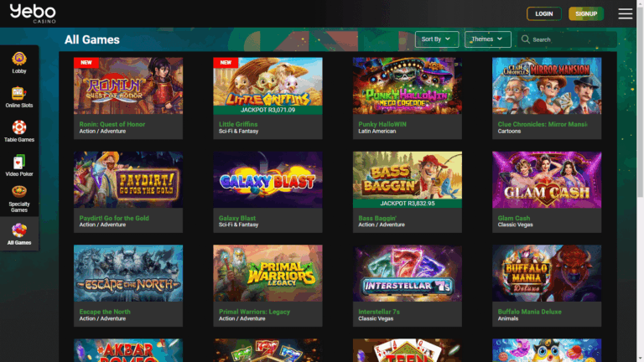Click the Yebo Casino logo
The image size is (644, 362).
(33, 13)
